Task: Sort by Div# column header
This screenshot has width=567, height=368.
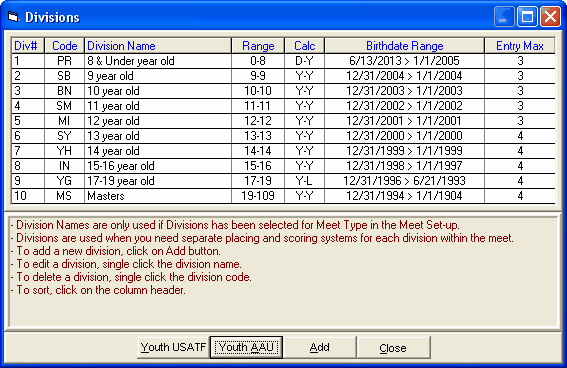Action: (x=27, y=46)
